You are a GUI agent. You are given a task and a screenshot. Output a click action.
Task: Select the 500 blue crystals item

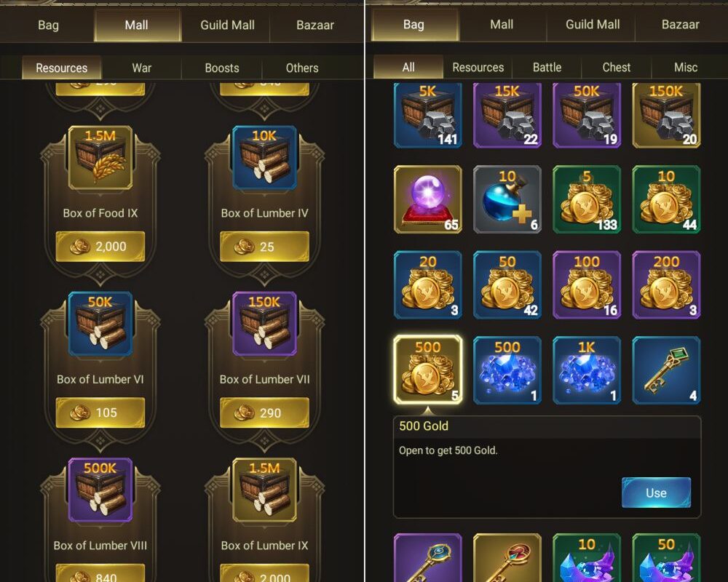click(507, 370)
